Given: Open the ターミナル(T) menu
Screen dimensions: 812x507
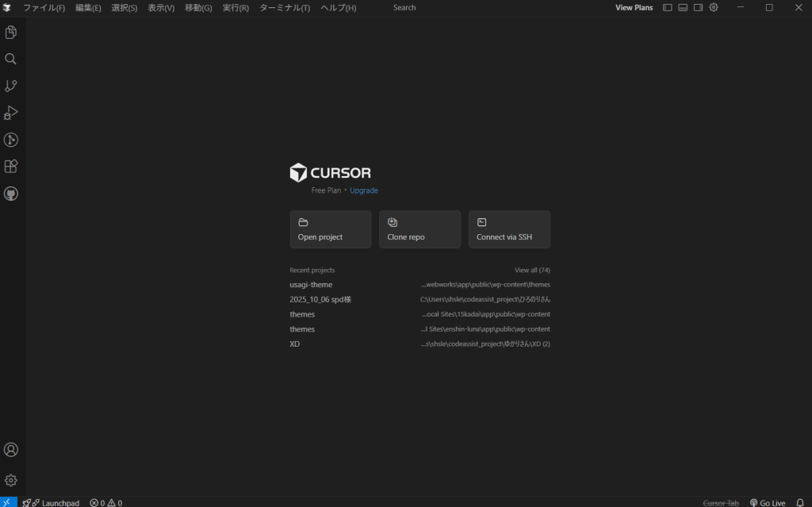Looking at the screenshot, I should (285, 8).
